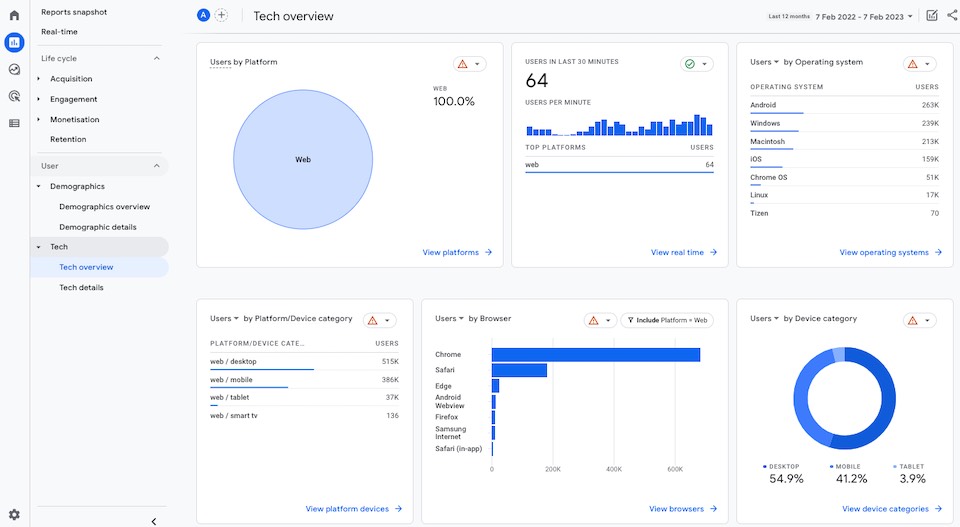Open the customise report pencil icon
The image size is (960, 527).
coord(932,15)
